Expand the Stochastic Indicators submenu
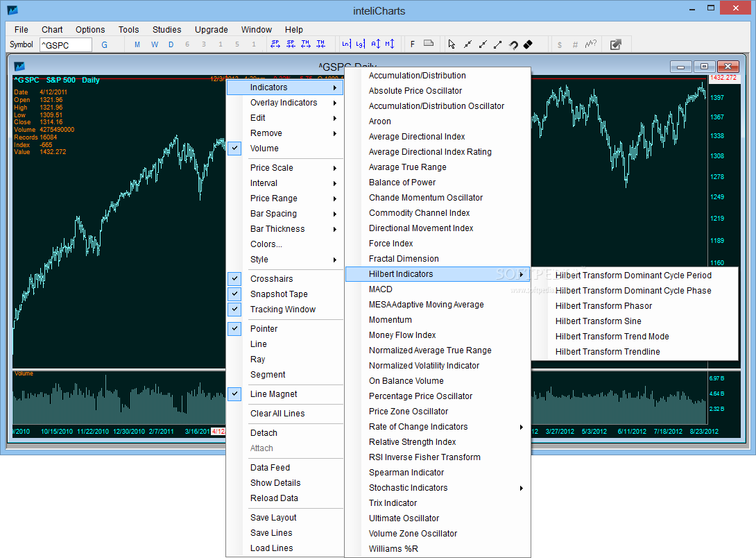Screen dimensions: 756x558 438,488
